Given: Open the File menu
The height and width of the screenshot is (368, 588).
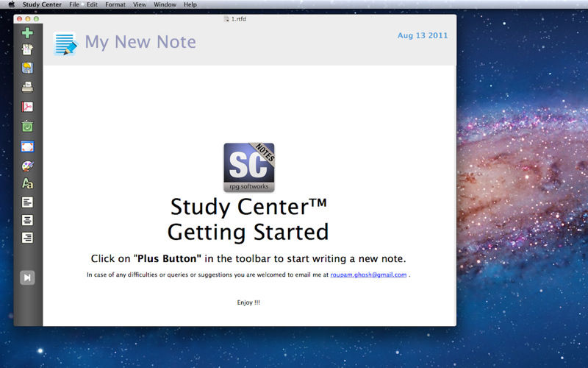Looking at the screenshot, I should [x=74, y=4].
